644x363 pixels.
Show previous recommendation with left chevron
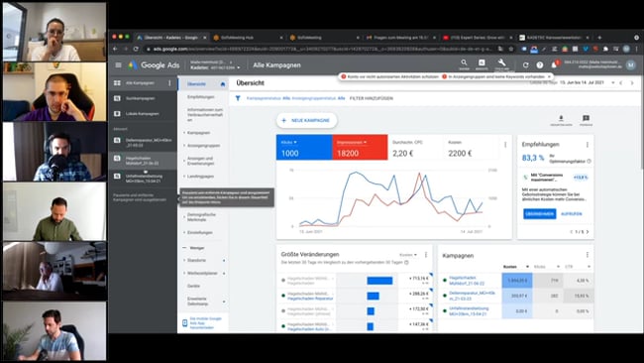[572, 232]
